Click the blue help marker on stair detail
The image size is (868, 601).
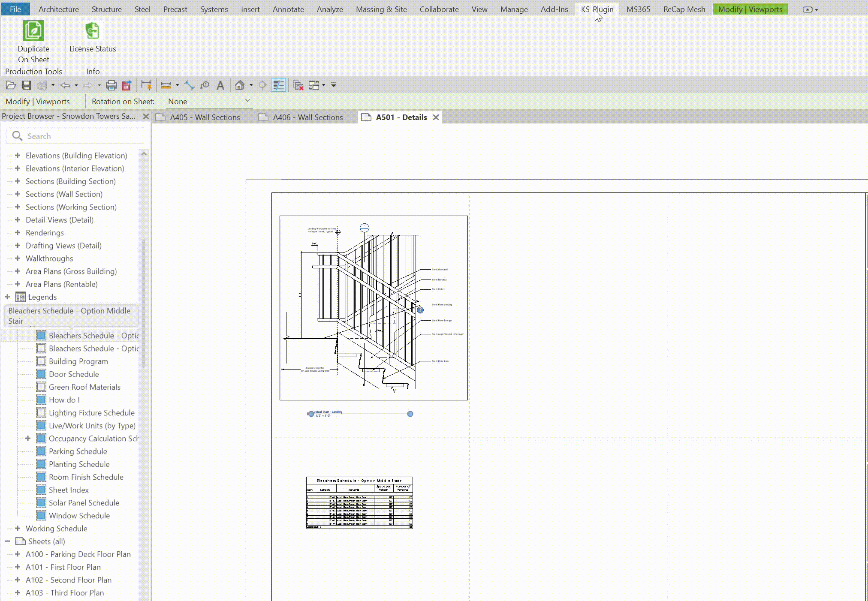pos(420,310)
